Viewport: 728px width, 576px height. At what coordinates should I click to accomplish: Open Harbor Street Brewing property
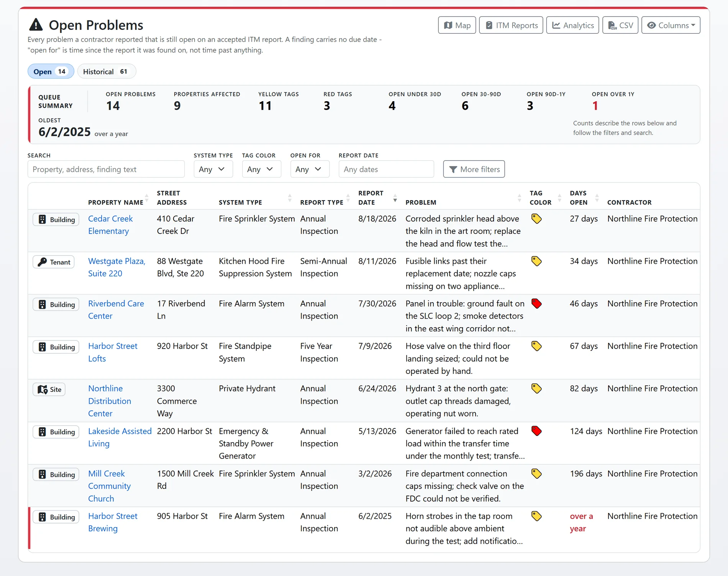[113, 522]
